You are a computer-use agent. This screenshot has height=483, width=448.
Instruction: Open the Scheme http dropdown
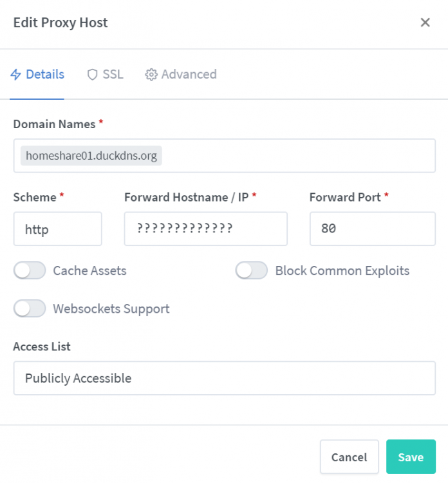click(57, 229)
